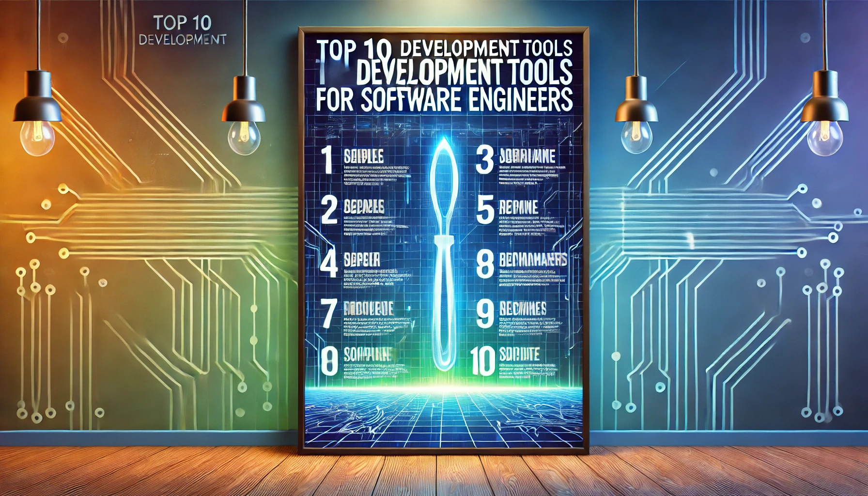The height and width of the screenshot is (496, 868).
Task: Select list number 1 on the poster
Action: coord(327,160)
